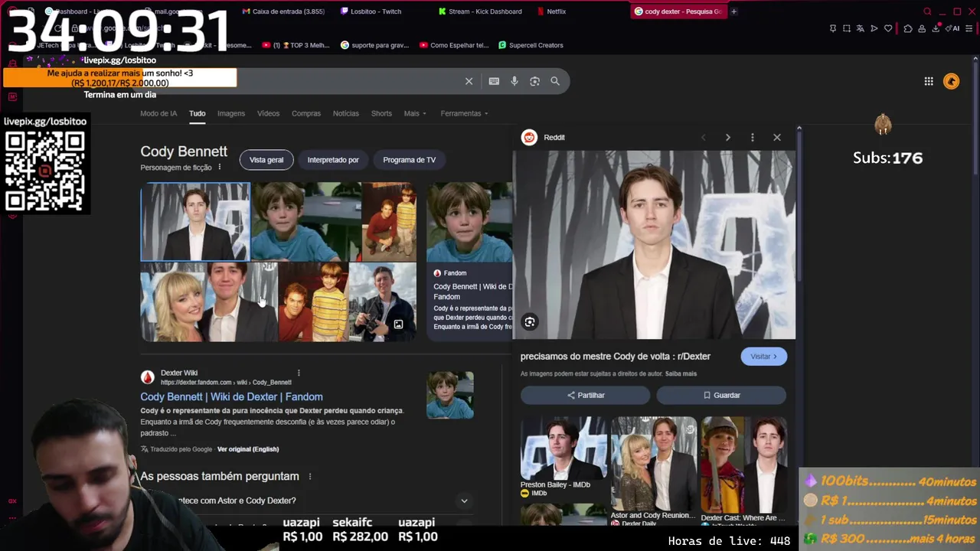Open photo of blonde woman with Cody
This screenshot has height=551, width=980.
coord(209,302)
